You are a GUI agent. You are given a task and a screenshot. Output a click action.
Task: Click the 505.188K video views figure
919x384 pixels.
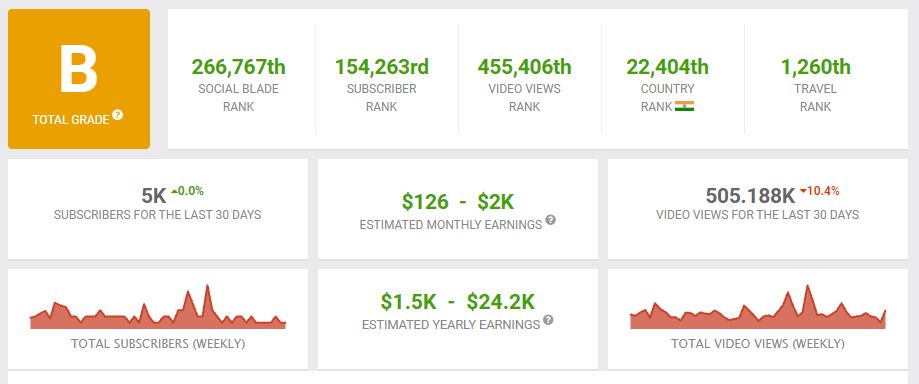tap(750, 195)
